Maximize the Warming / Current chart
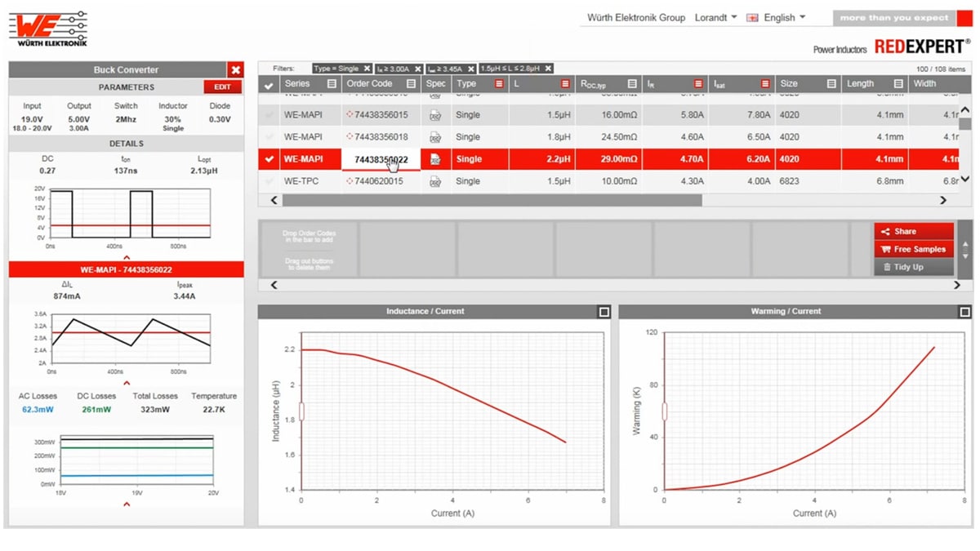This screenshot has width=980, height=551. pos(964,312)
